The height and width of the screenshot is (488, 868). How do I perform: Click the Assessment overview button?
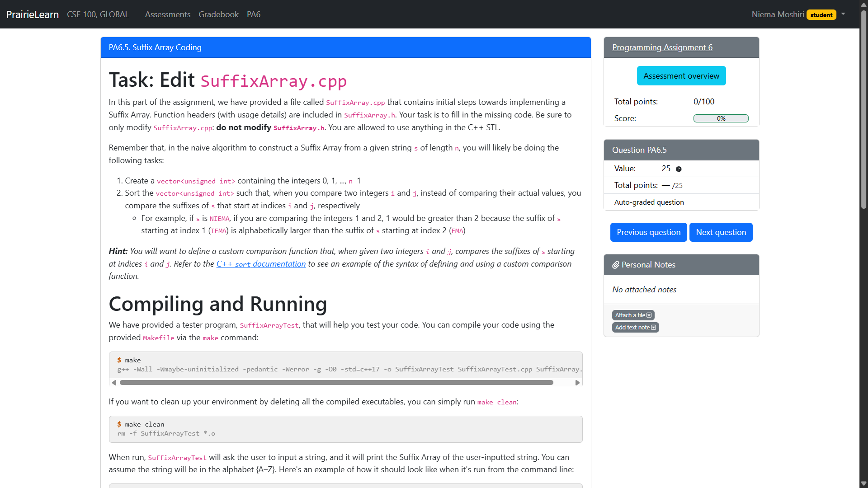coord(681,76)
